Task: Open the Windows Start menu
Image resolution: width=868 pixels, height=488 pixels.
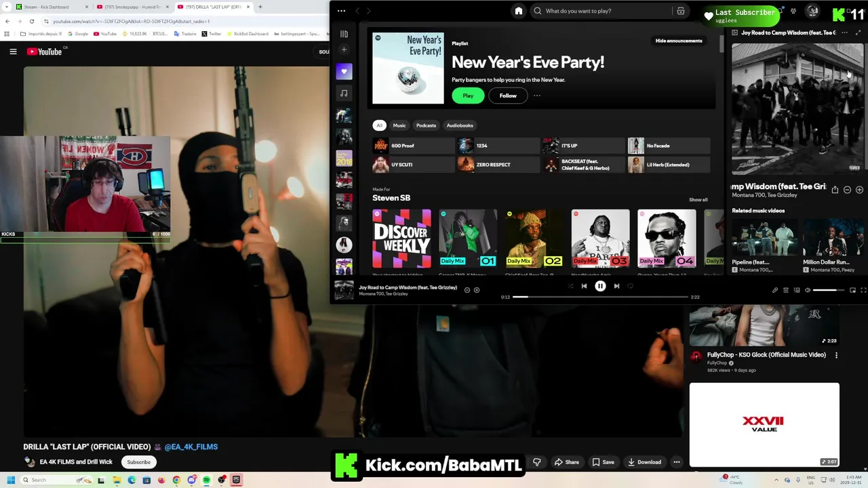Action: pyautogui.click(x=11, y=480)
